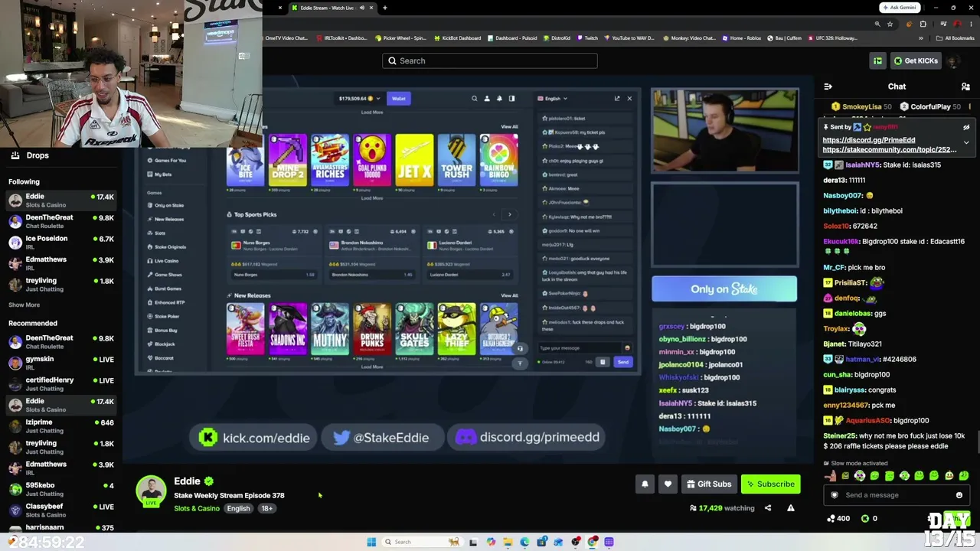This screenshot has width=980, height=551.
Task: Select the Eddie Stream browser tab
Action: pos(325,8)
